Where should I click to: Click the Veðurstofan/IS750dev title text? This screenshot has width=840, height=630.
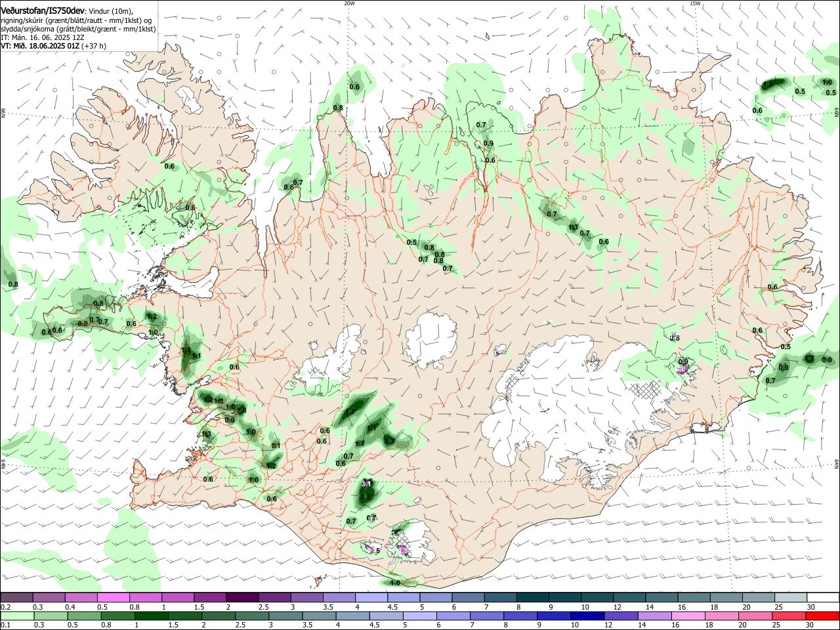[x=43, y=11]
